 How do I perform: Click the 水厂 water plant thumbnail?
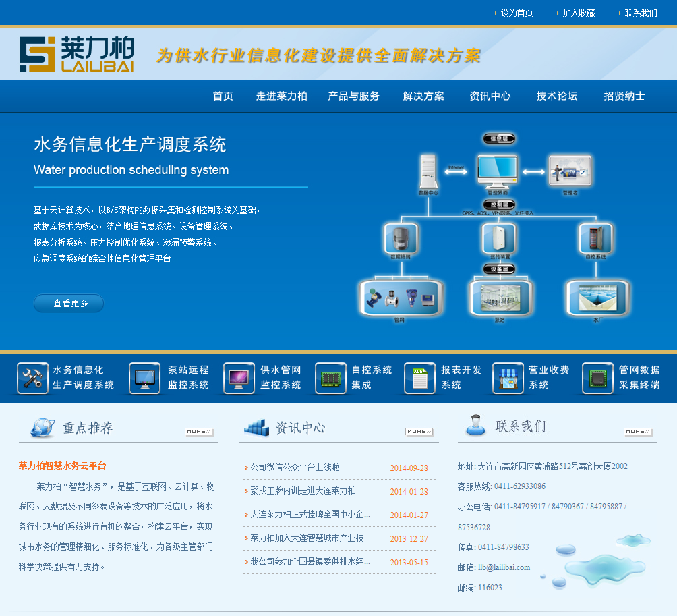[x=597, y=298]
